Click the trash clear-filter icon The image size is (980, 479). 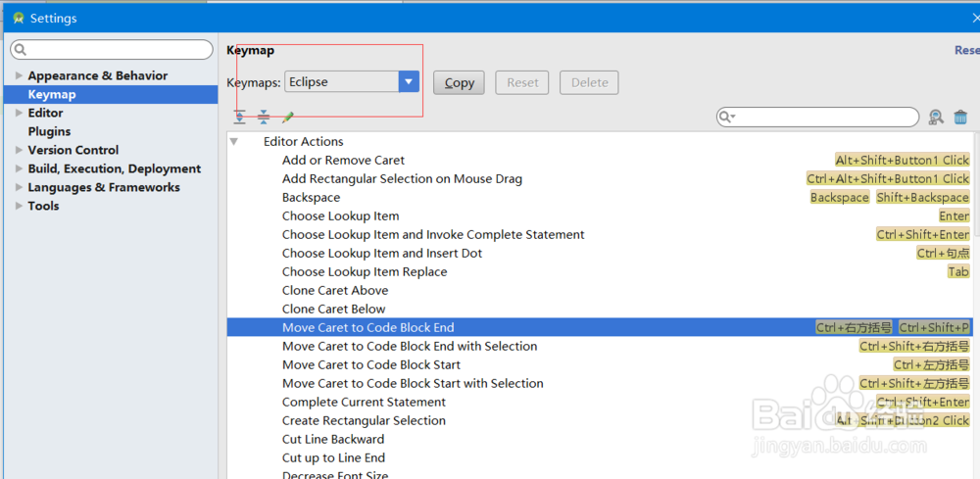960,118
